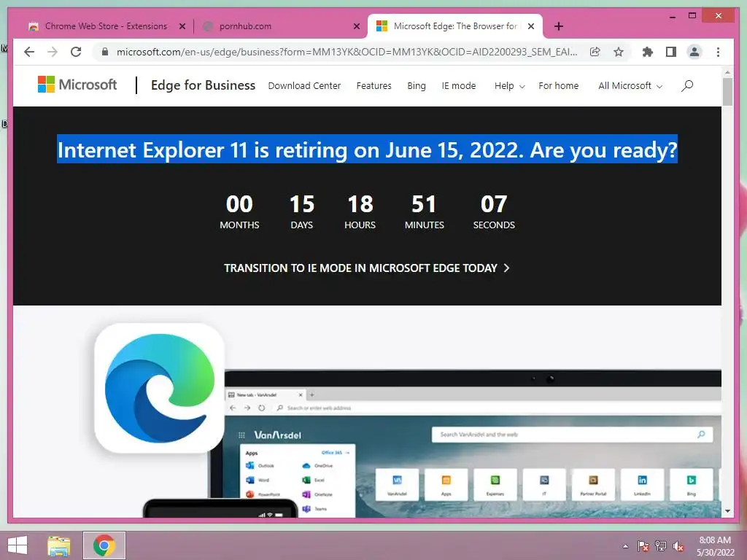Show hidden system tray icons

coord(625,546)
